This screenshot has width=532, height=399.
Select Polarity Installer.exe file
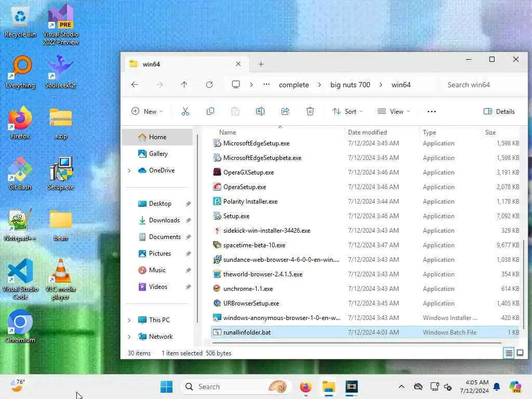click(365, 202)
